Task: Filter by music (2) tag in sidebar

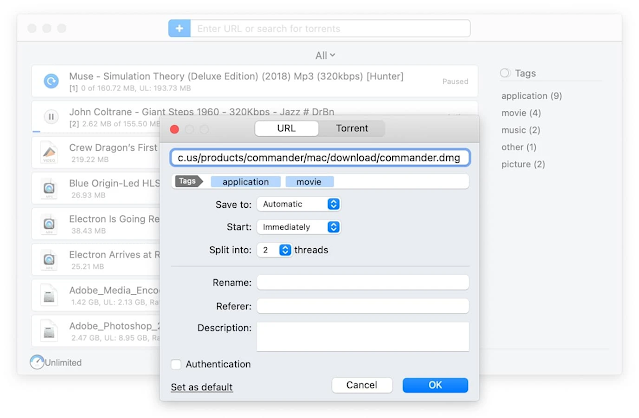Action: (521, 130)
